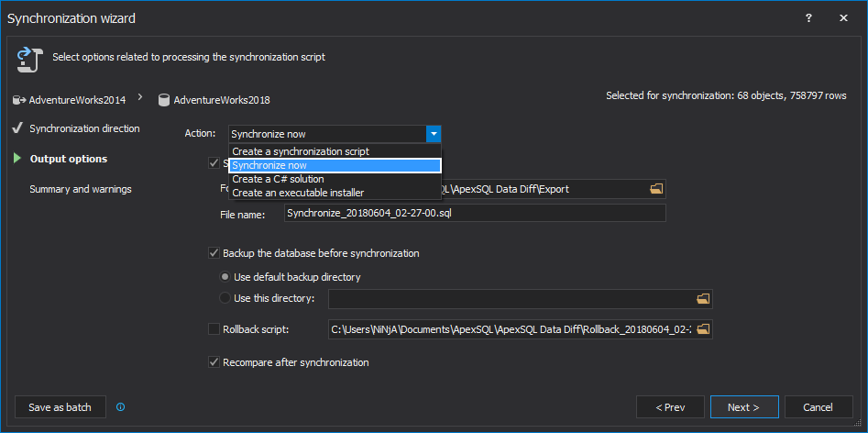This screenshot has height=433, width=868.
Task: Click the synchronization wizard header icon
Action: (29, 60)
